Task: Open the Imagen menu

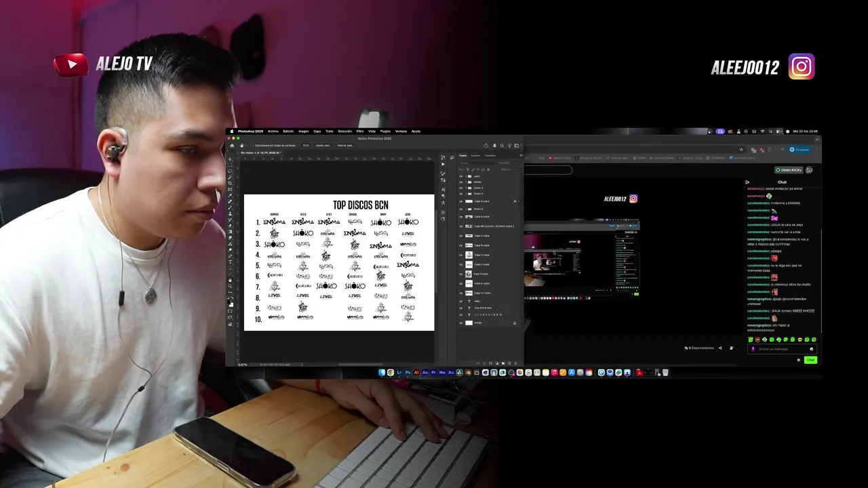Action: (304, 131)
